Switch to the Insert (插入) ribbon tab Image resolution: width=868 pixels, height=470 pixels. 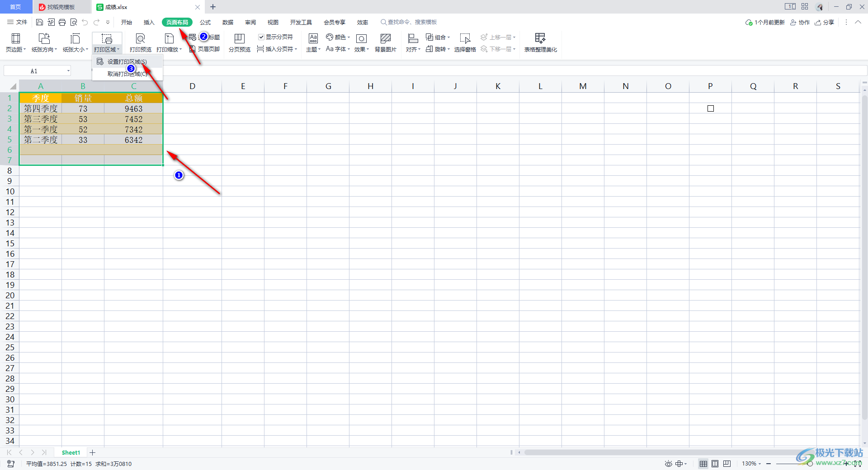point(149,22)
